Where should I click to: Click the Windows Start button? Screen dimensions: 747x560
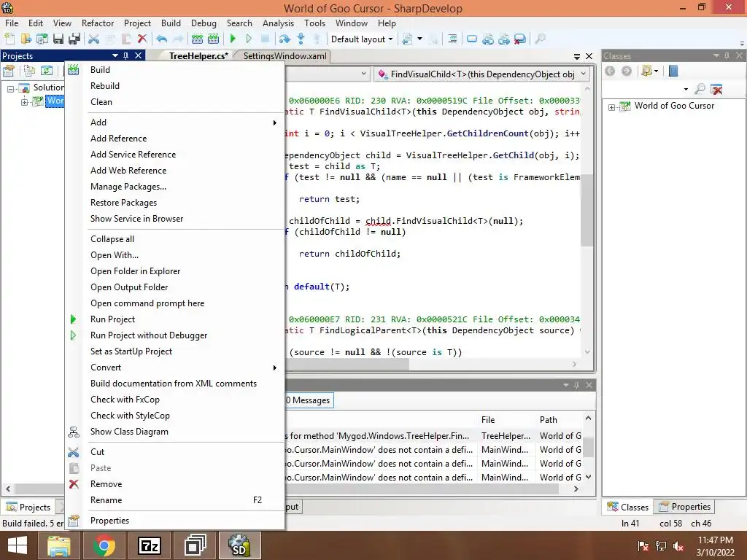[x=18, y=545]
